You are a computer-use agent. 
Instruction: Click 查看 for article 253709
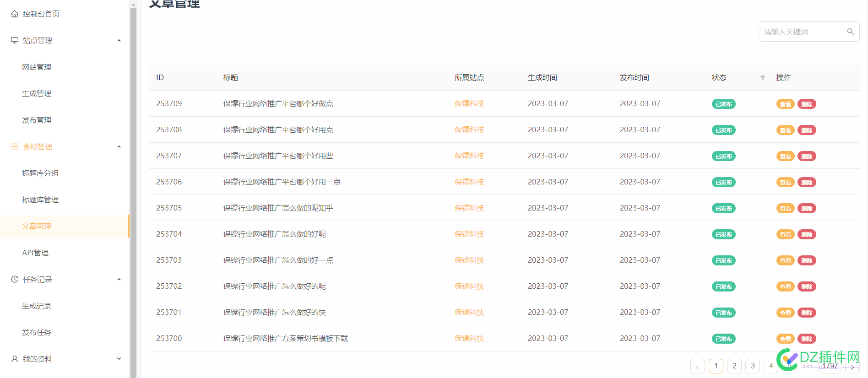pos(786,104)
